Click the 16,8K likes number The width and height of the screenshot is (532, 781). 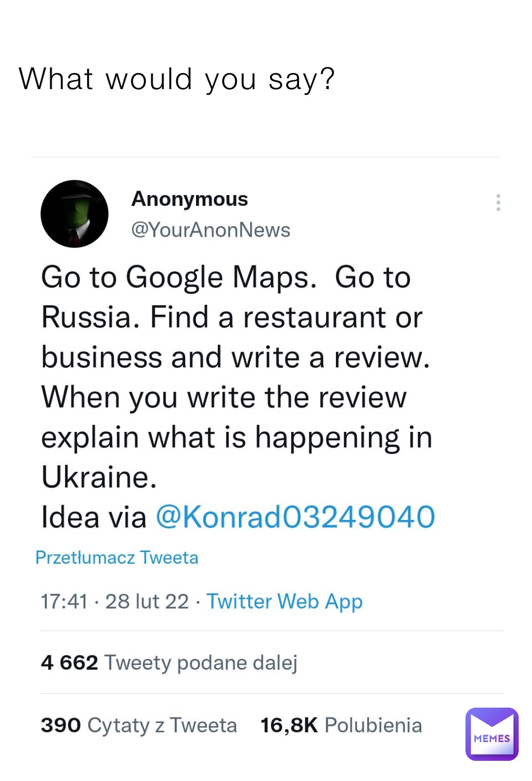click(x=289, y=725)
